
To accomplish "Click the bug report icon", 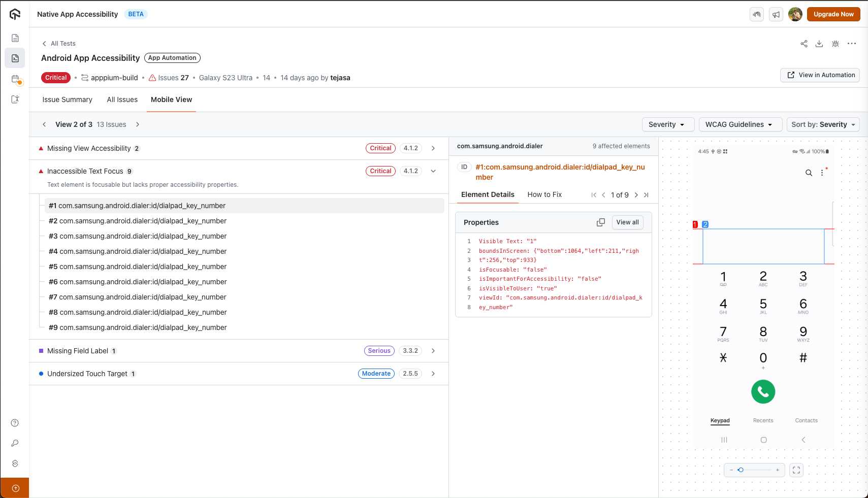I will pos(835,44).
